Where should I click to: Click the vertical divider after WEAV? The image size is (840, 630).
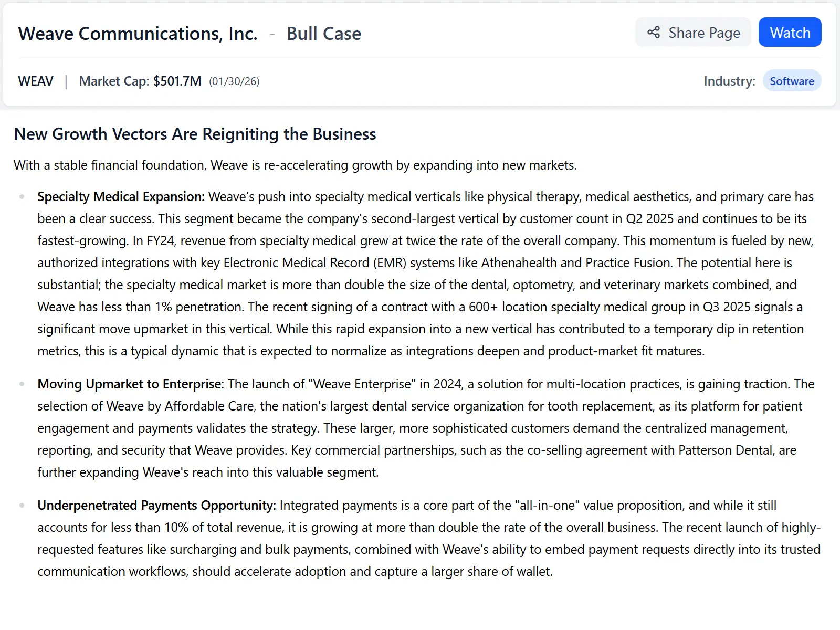pyautogui.click(x=66, y=81)
